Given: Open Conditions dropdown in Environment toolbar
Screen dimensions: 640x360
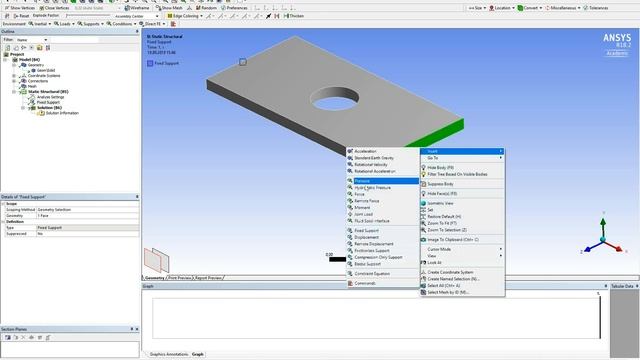Looking at the screenshot, I should (x=122, y=24).
